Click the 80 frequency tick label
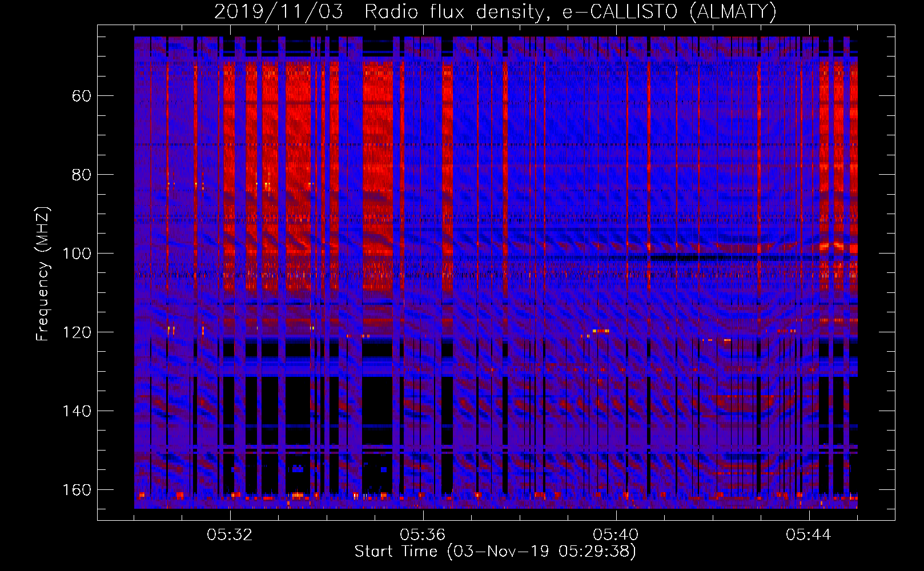Image resolution: width=924 pixels, height=571 pixels. [82, 175]
